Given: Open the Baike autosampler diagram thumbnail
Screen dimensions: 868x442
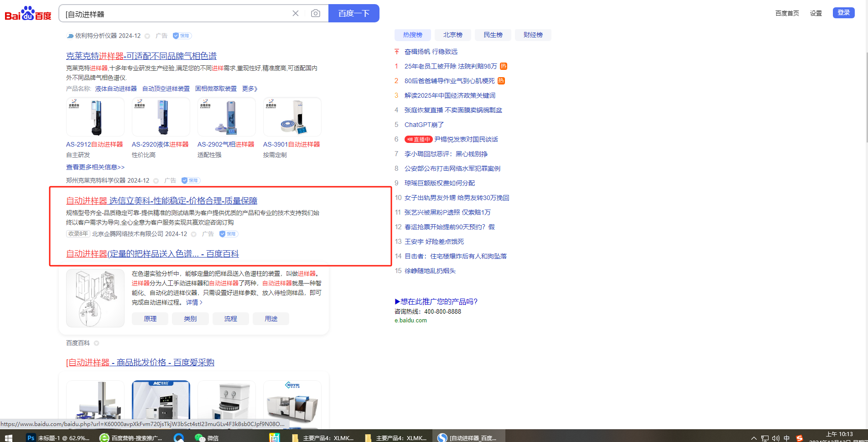Looking at the screenshot, I should tap(95, 298).
